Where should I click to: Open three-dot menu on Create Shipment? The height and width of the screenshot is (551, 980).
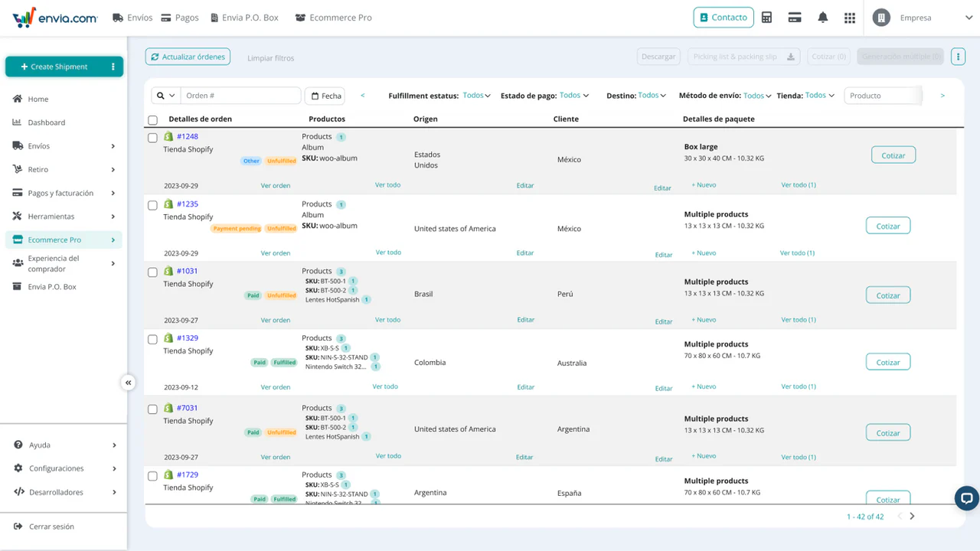(113, 67)
